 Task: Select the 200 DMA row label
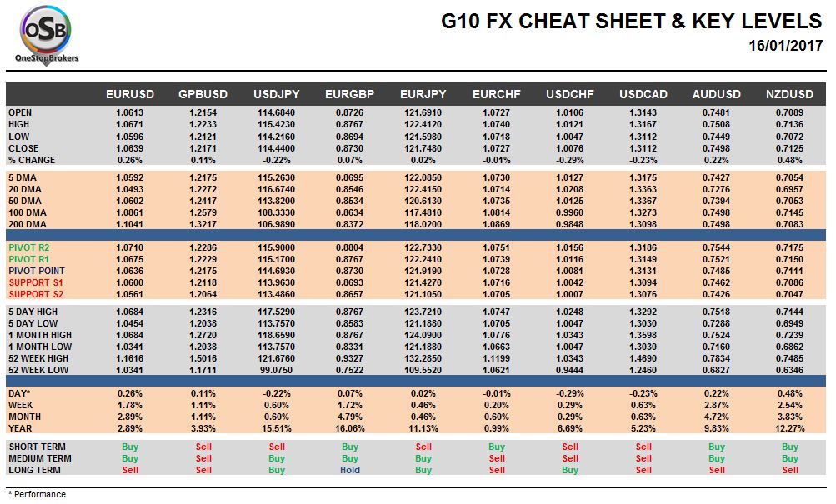pos(28,224)
